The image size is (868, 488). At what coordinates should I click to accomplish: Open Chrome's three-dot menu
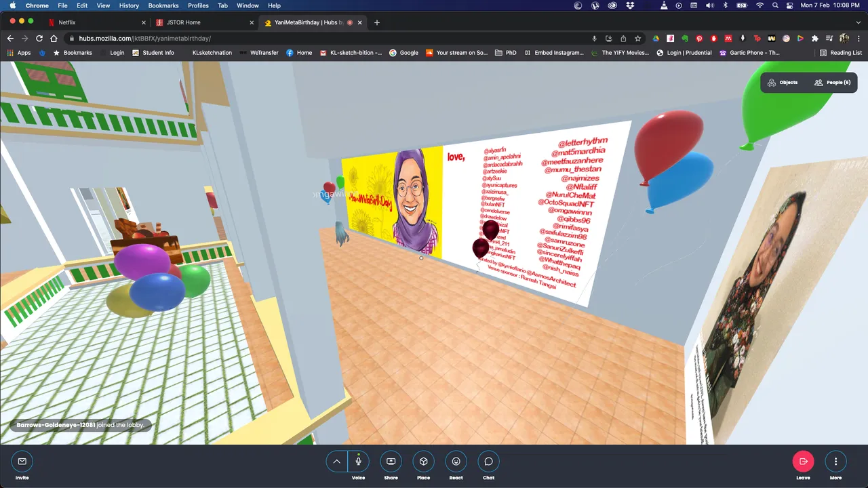[x=858, y=39]
